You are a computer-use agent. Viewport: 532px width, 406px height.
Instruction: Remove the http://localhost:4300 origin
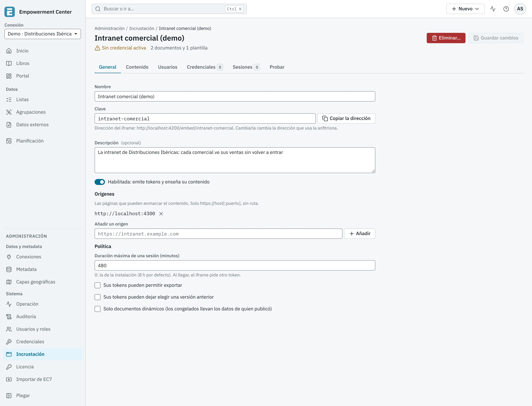tap(161, 214)
